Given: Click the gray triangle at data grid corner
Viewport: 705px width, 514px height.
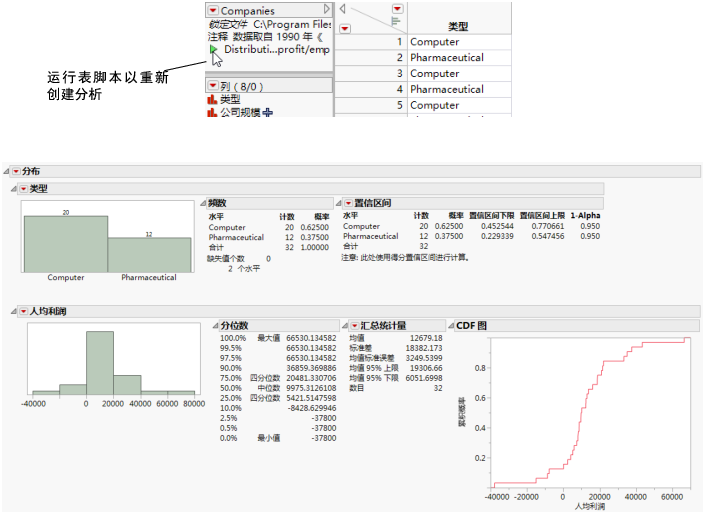Looking at the screenshot, I should 343,9.
